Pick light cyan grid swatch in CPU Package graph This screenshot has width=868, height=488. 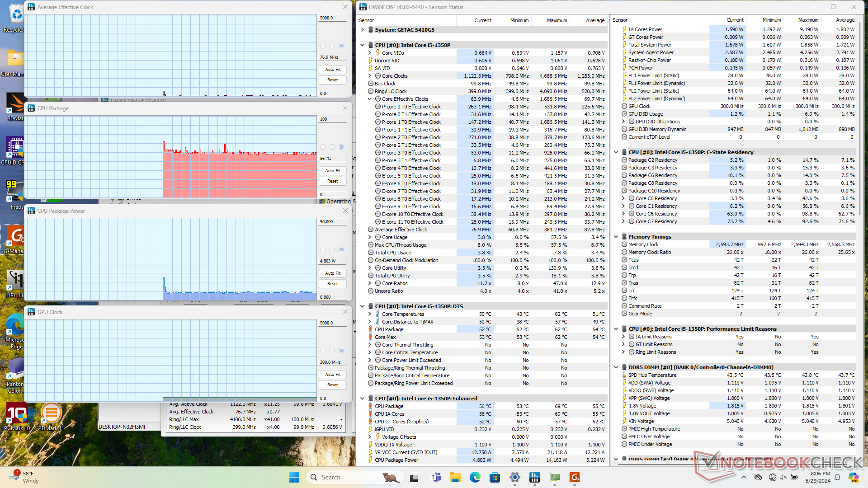tap(332, 147)
